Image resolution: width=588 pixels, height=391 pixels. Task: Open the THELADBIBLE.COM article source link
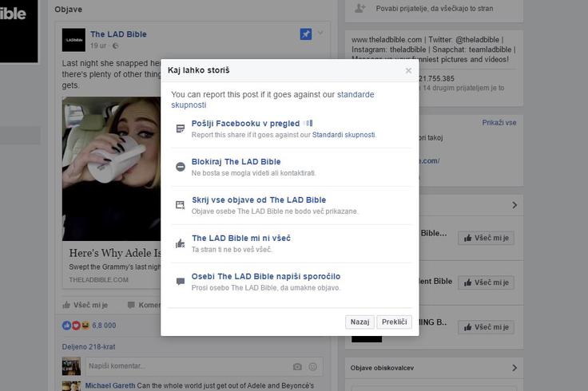(x=98, y=280)
